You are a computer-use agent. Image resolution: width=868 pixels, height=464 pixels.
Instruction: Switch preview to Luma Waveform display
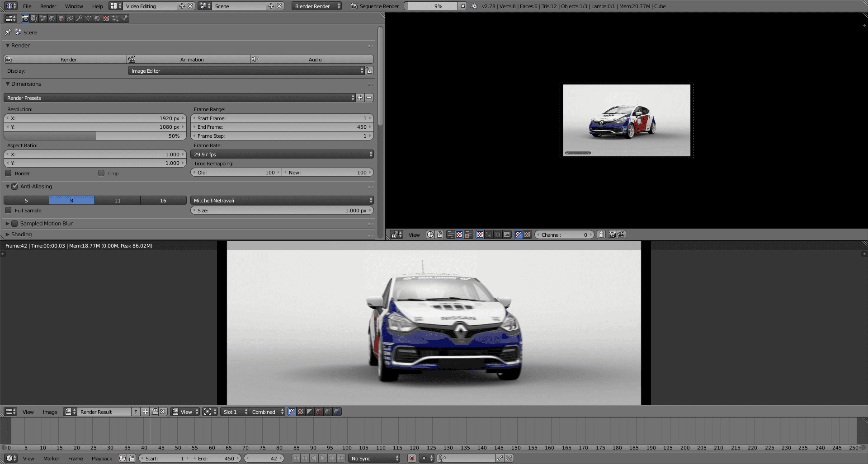(x=489, y=234)
